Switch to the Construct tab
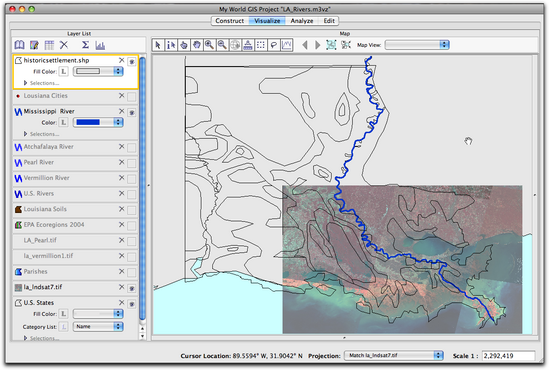Viewport: 549px width, 370px height. coord(230,21)
